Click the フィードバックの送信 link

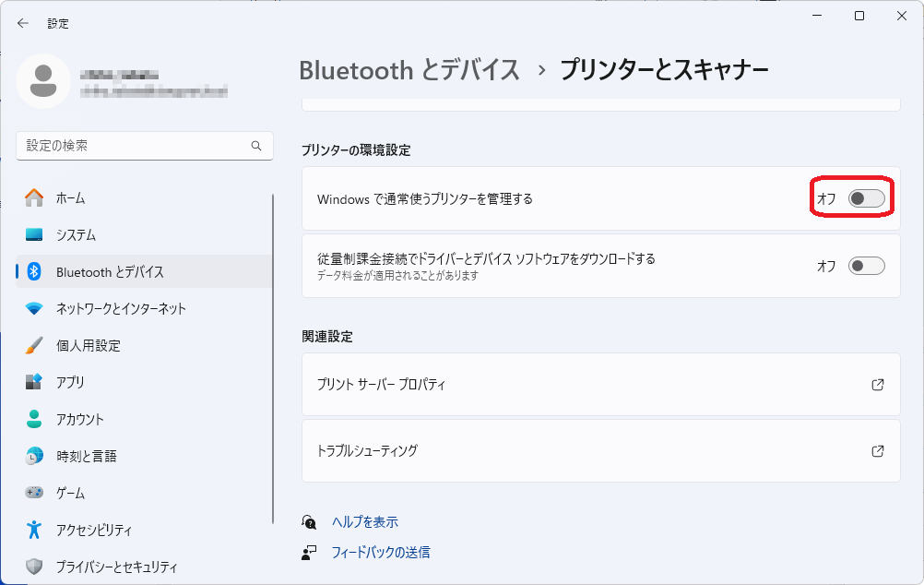tap(381, 553)
